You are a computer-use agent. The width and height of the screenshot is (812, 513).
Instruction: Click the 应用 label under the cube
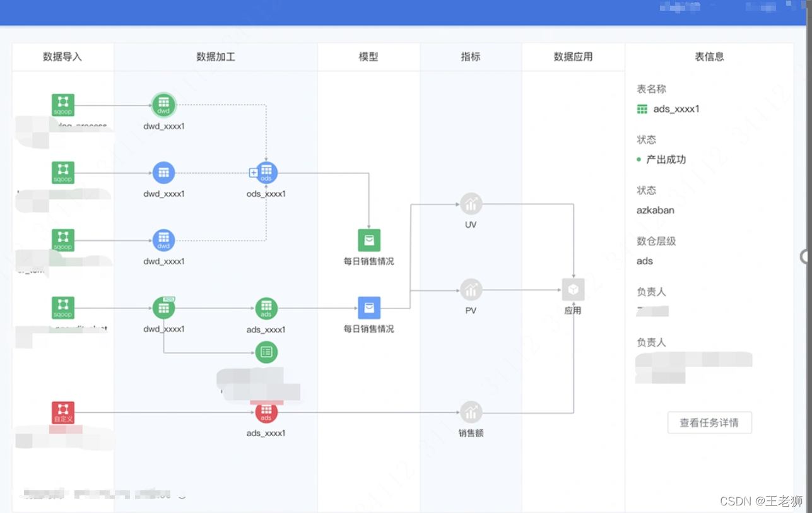[x=574, y=310]
